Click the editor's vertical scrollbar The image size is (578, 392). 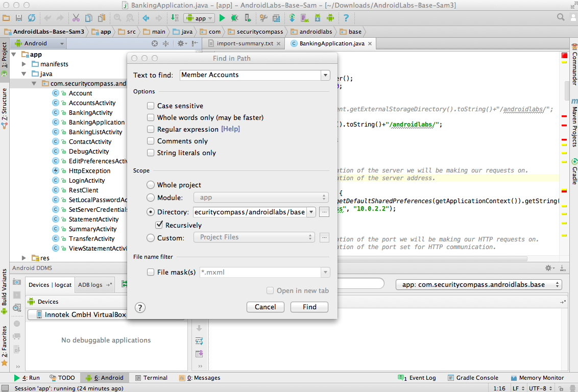pyautogui.click(x=567, y=91)
